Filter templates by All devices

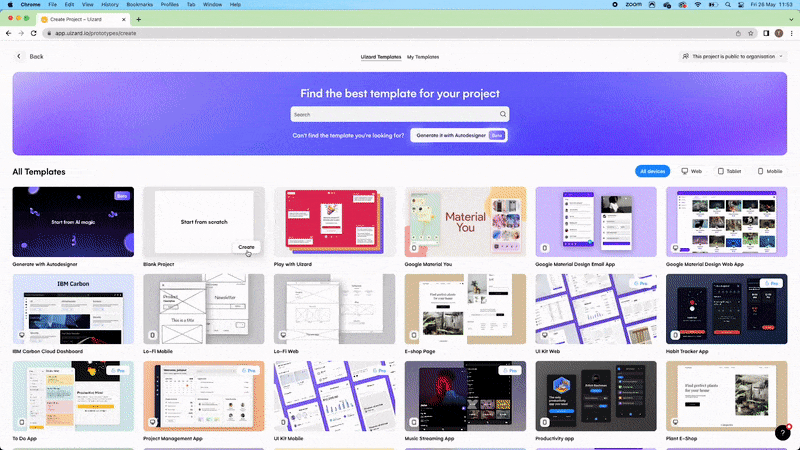point(652,171)
